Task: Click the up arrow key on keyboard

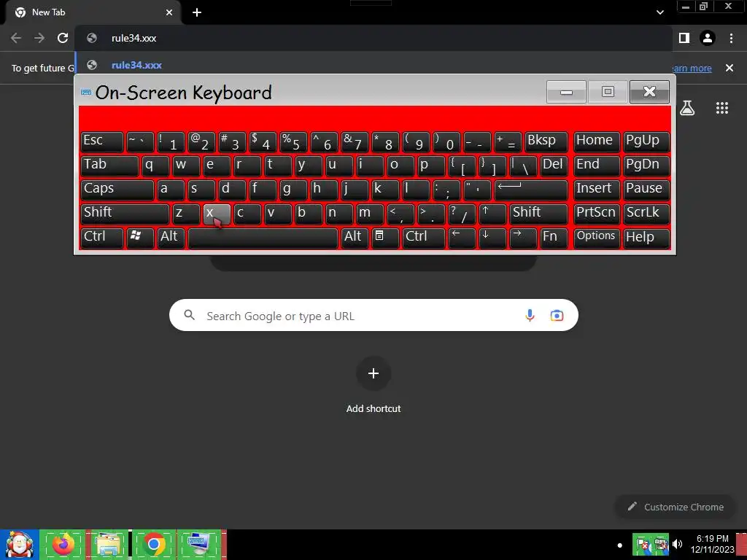Action: [492, 214]
